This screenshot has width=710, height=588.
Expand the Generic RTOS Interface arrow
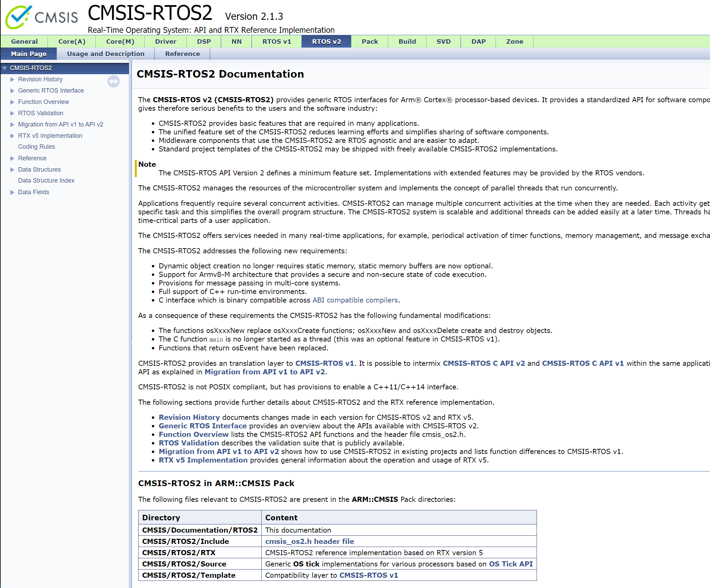click(12, 91)
